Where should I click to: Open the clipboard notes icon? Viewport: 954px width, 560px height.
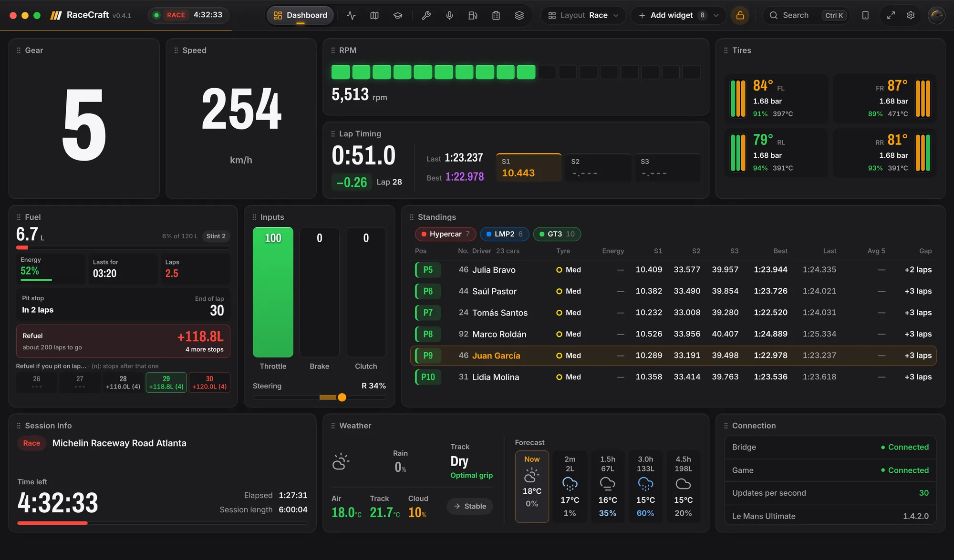point(496,15)
